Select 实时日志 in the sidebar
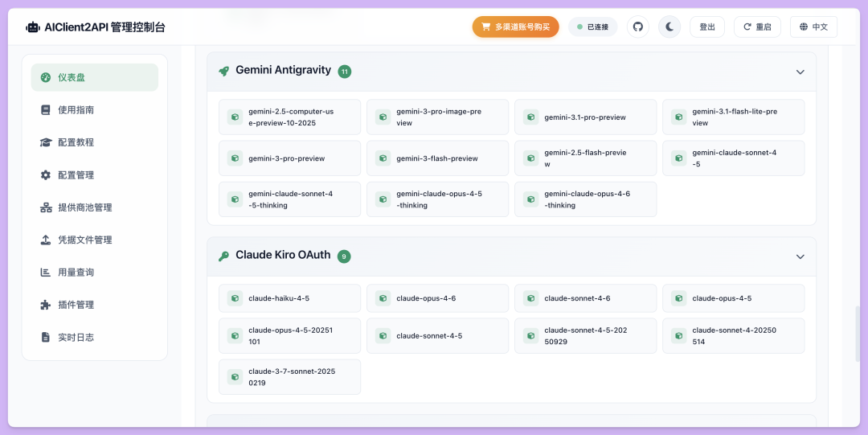Viewport: 868px width, 435px height. coord(76,337)
